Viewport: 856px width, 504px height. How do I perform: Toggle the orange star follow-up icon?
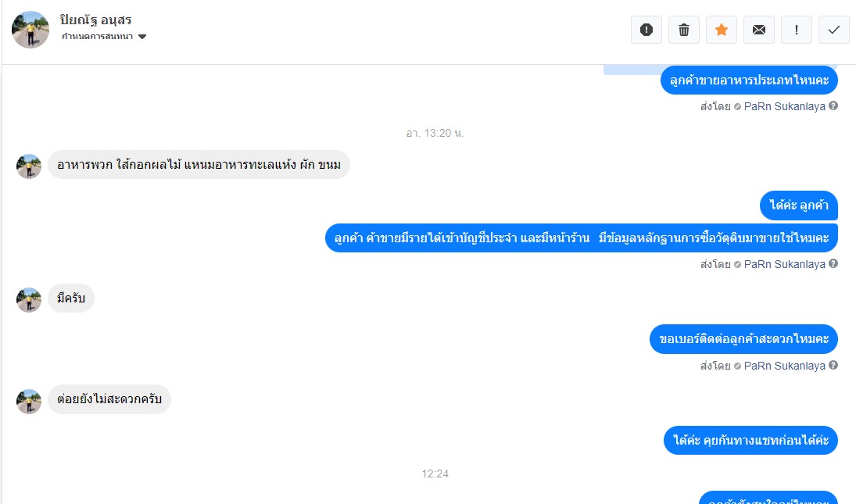click(x=722, y=30)
